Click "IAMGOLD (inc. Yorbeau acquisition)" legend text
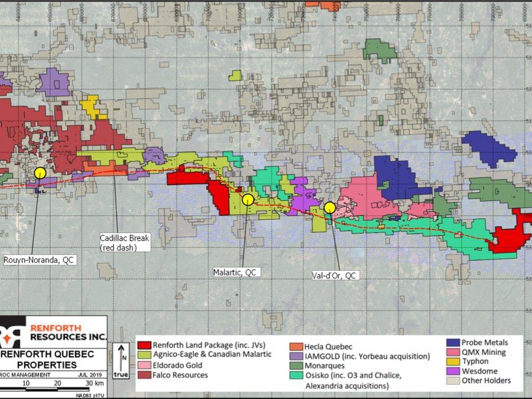Screen dimensions: 532x399 tap(367, 356)
